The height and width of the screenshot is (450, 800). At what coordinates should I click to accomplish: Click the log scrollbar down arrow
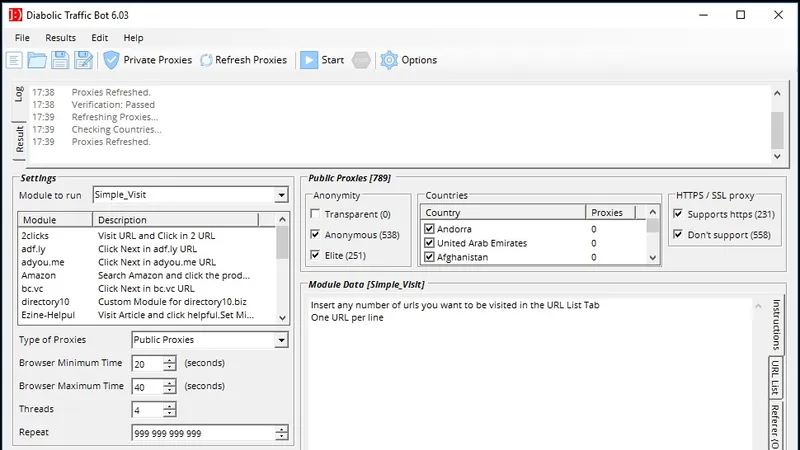tap(777, 157)
